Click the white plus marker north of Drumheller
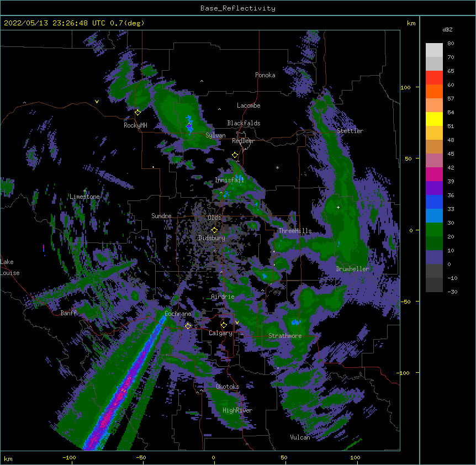 (338, 207)
